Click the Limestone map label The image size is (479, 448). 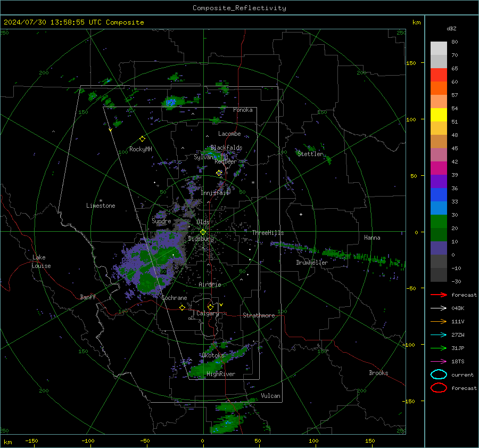101,206
